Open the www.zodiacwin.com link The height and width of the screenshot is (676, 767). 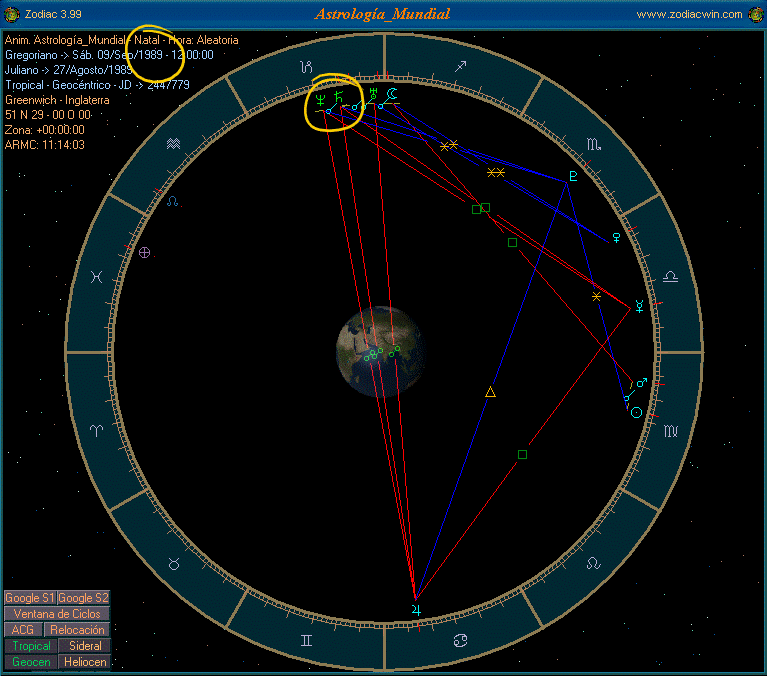click(689, 14)
